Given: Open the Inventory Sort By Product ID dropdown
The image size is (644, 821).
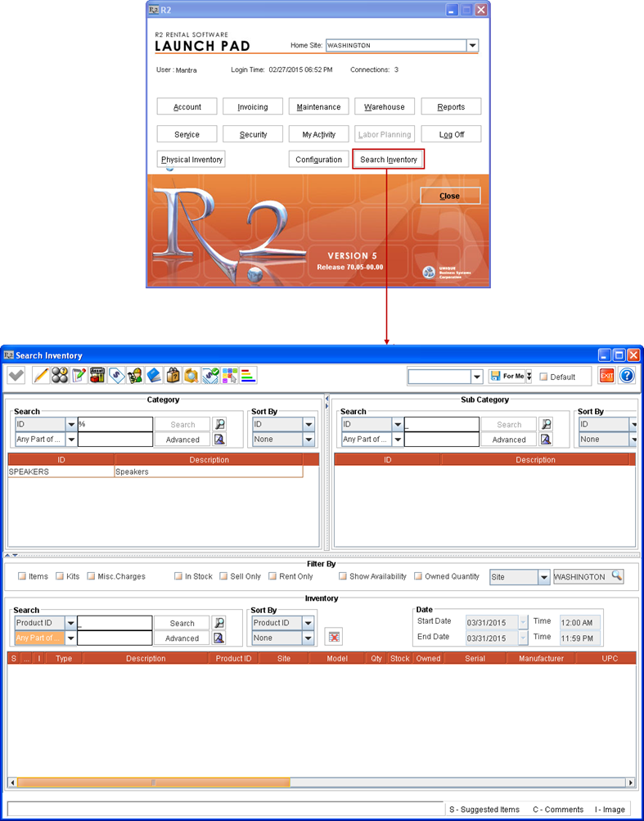Looking at the screenshot, I should 308,623.
